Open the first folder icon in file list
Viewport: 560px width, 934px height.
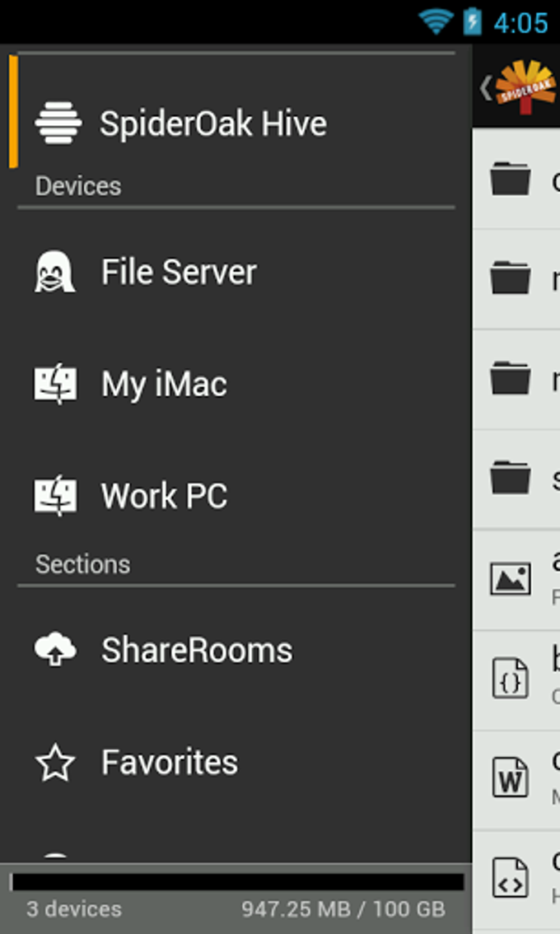point(511,178)
